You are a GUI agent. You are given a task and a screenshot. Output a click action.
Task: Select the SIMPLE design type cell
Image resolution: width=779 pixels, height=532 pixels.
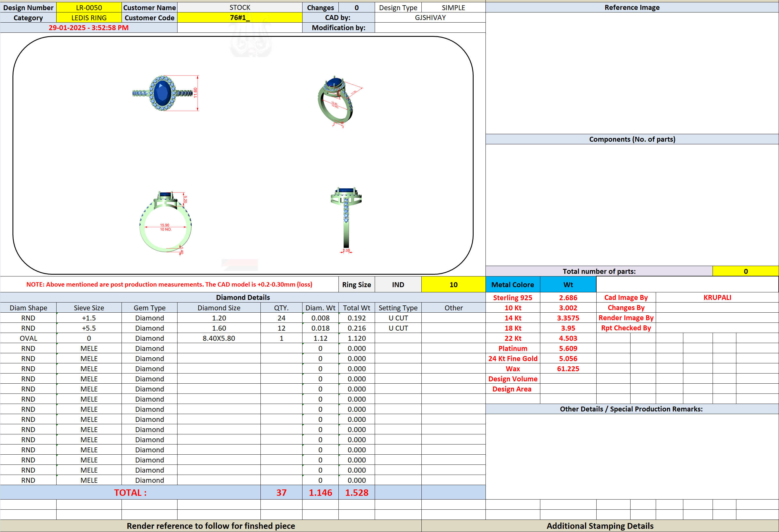tap(453, 7)
